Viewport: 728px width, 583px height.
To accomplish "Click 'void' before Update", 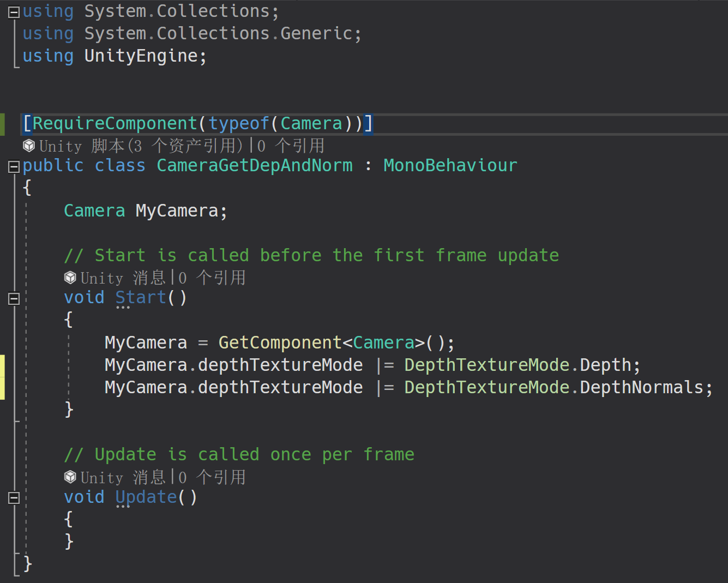I will tap(84, 497).
